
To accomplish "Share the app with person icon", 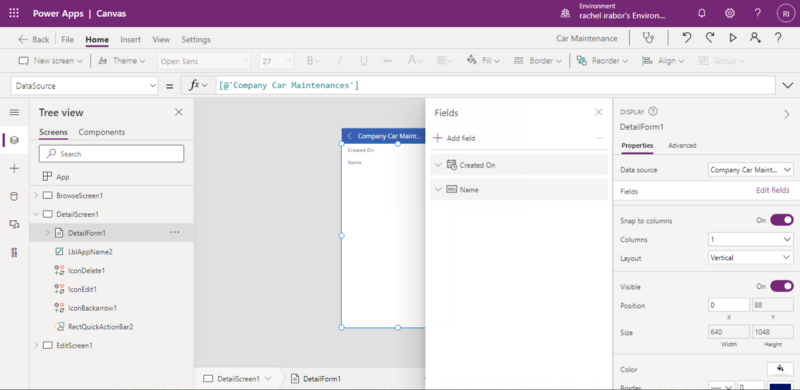I will (756, 38).
